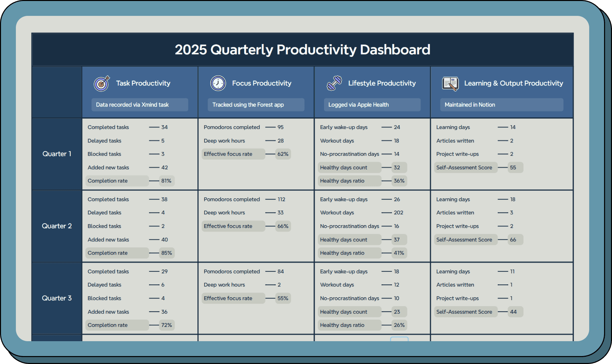
Task: Click Quarter 2 Workout days value 202
Action: [398, 213]
